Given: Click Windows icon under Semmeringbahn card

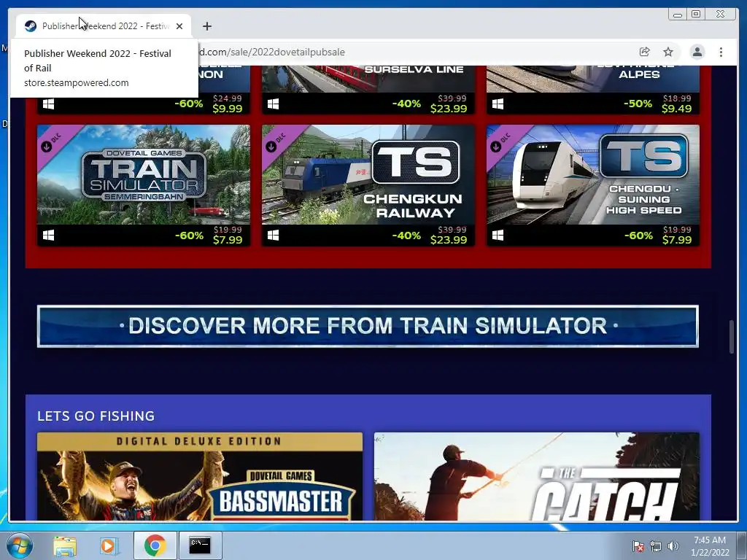Looking at the screenshot, I should [48, 236].
